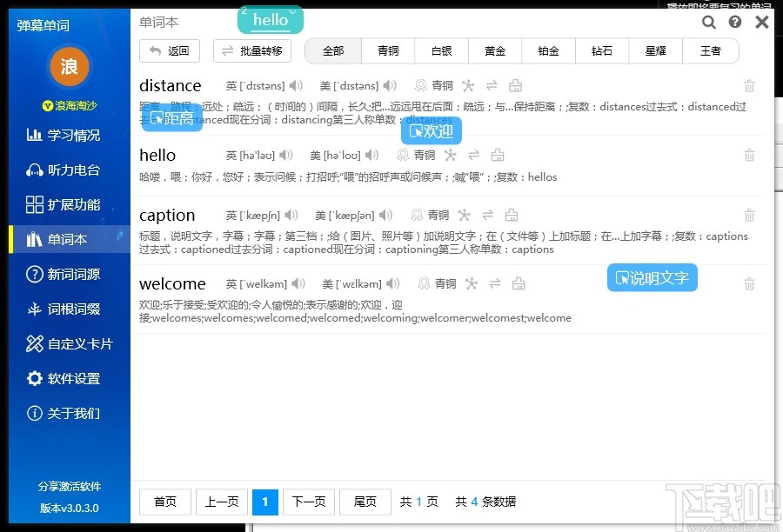The image size is (783, 532).
Task: Expand the 批量转移 batch transfer option
Action: (x=251, y=50)
